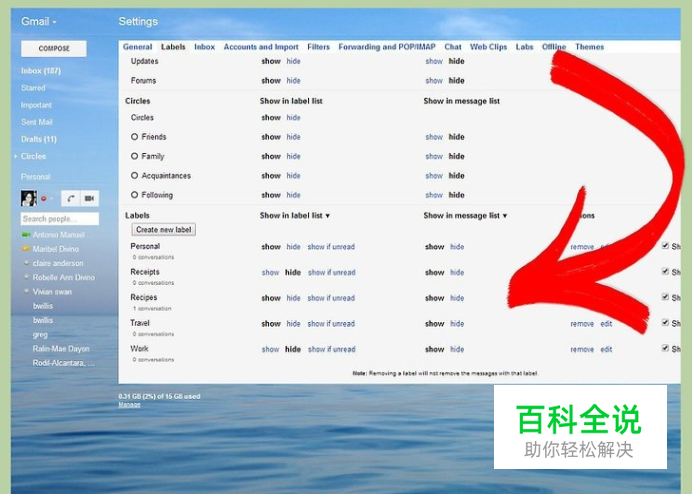Open the Accounts and Import tab
692x494 pixels.
tap(261, 47)
